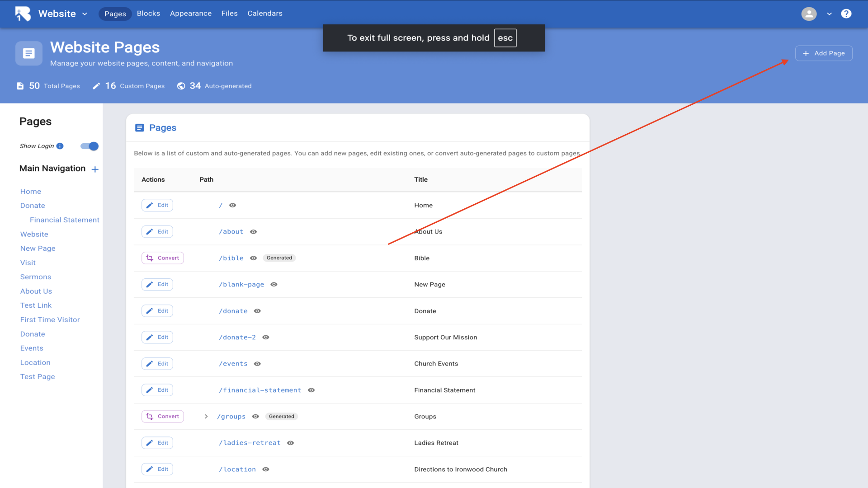Viewport: 868px width, 488px height.
Task: Toggle the Show Login switch
Action: click(90, 146)
